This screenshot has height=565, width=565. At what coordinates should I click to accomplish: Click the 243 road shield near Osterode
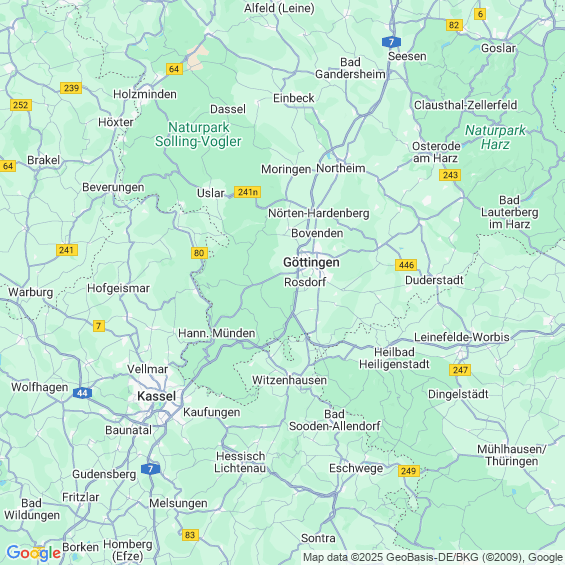450,175
